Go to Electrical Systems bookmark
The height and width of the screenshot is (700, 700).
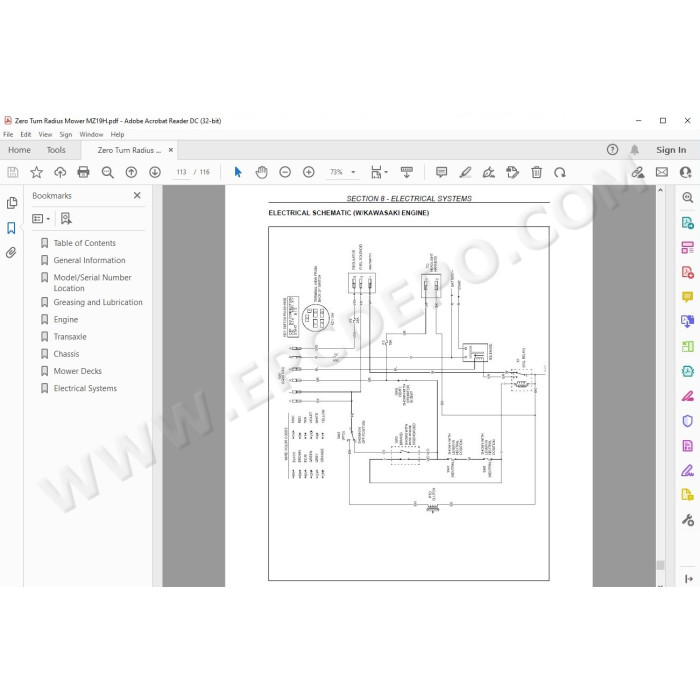click(x=85, y=388)
